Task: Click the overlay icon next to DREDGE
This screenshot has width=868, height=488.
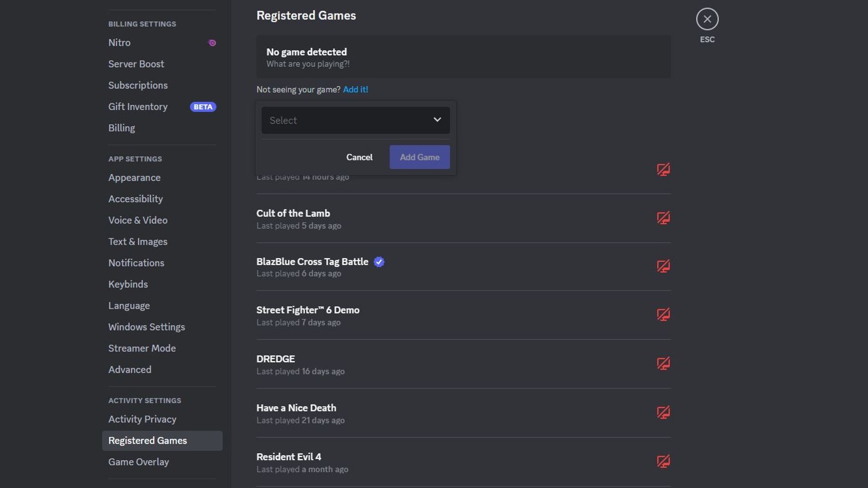Action: pos(662,363)
